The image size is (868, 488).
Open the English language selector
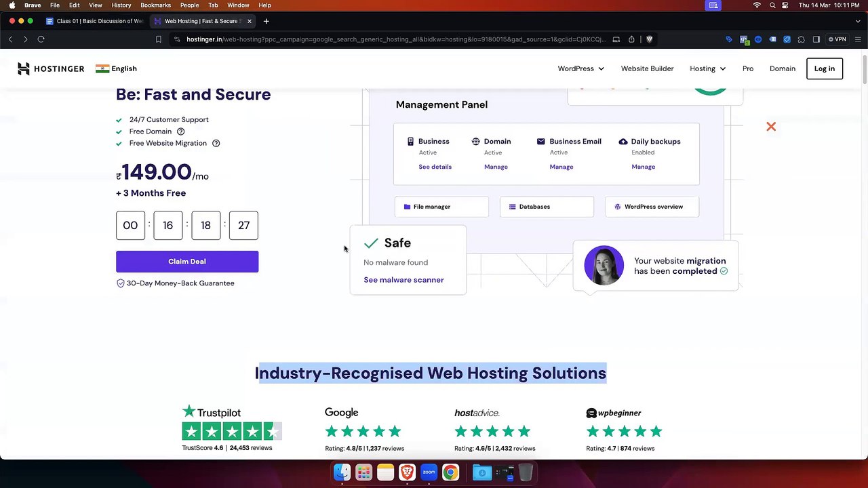[x=116, y=68]
